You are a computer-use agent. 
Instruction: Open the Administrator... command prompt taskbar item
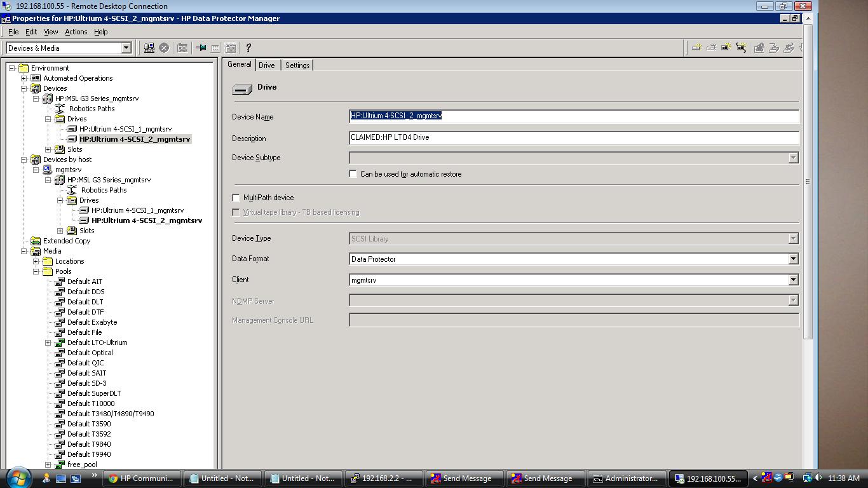point(628,478)
